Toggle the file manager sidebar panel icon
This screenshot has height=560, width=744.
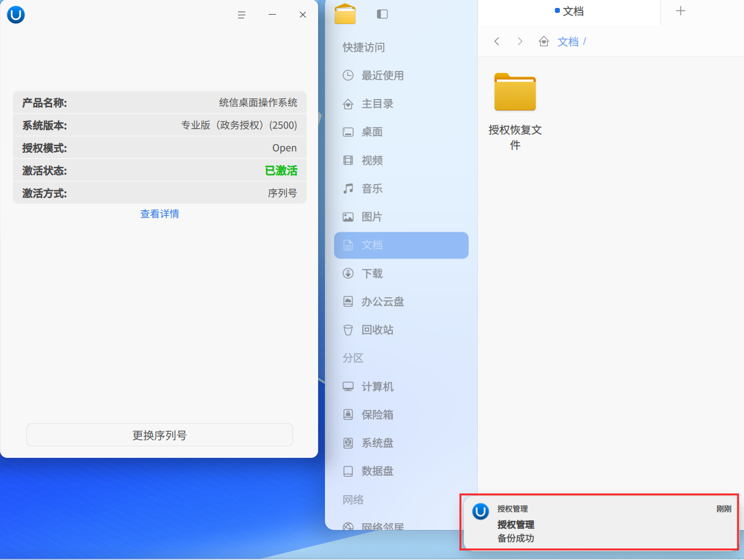point(382,14)
